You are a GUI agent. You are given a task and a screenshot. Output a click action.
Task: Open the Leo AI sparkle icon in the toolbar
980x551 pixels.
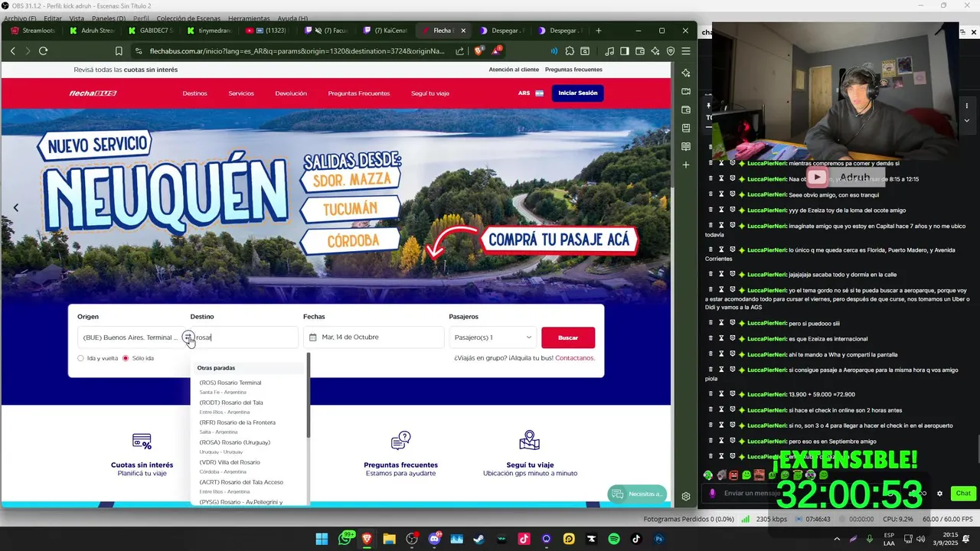[x=655, y=51]
